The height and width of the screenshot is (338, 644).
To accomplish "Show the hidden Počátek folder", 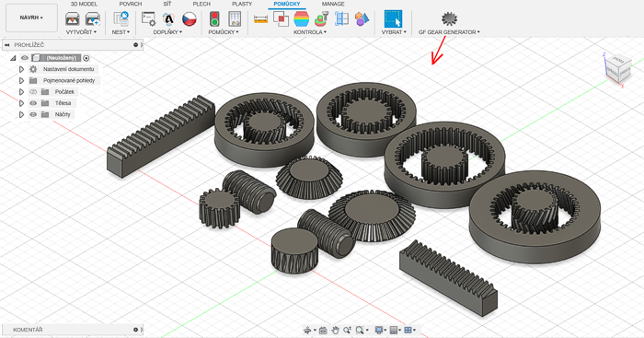I will pos(33,92).
